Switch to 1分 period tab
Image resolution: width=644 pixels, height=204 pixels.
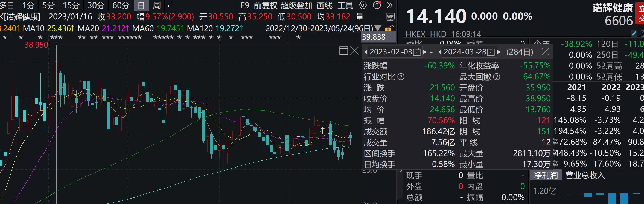click(28, 5)
